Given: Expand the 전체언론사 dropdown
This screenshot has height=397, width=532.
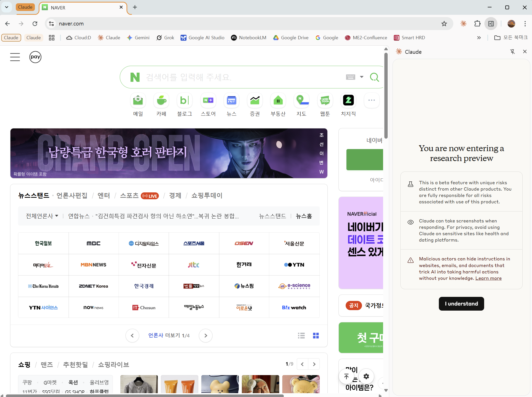Looking at the screenshot, I should pyautogui.click(x=42, y=216).
